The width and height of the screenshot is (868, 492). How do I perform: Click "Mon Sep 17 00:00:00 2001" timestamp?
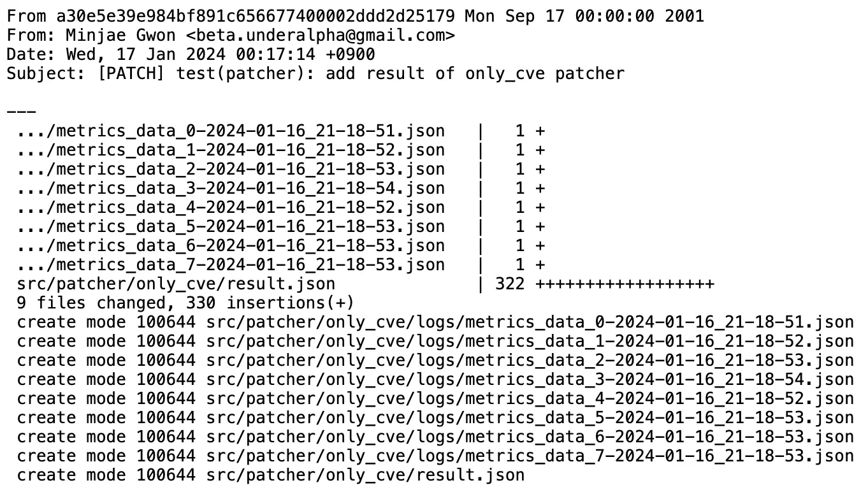click(x=584, y=16)
